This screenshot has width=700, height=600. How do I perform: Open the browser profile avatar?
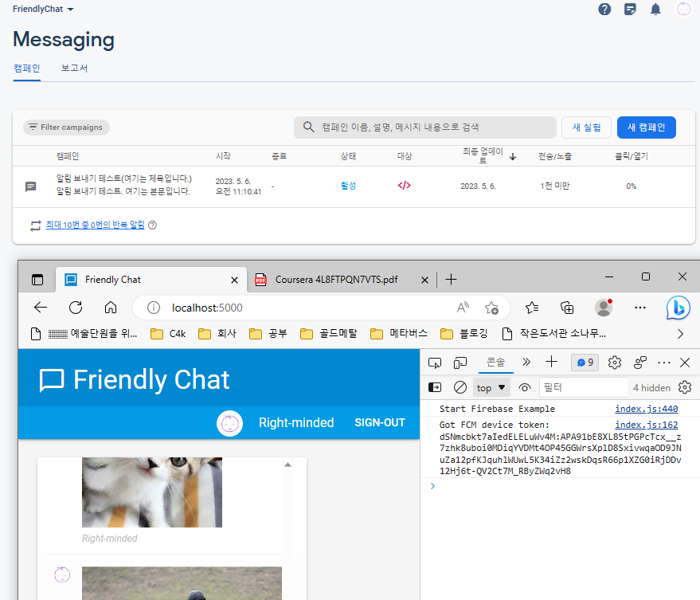point(604,308)
